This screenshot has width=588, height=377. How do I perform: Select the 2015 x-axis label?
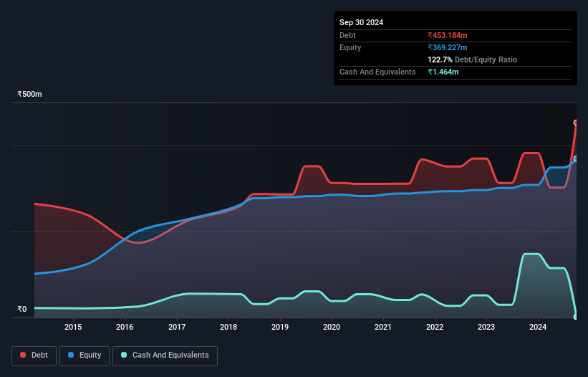point(73,327)
